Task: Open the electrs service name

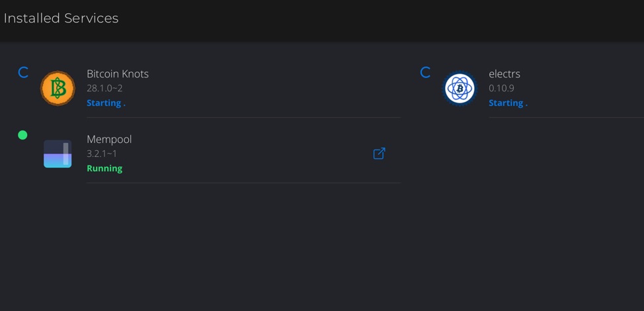Action: tap(504, 74)
